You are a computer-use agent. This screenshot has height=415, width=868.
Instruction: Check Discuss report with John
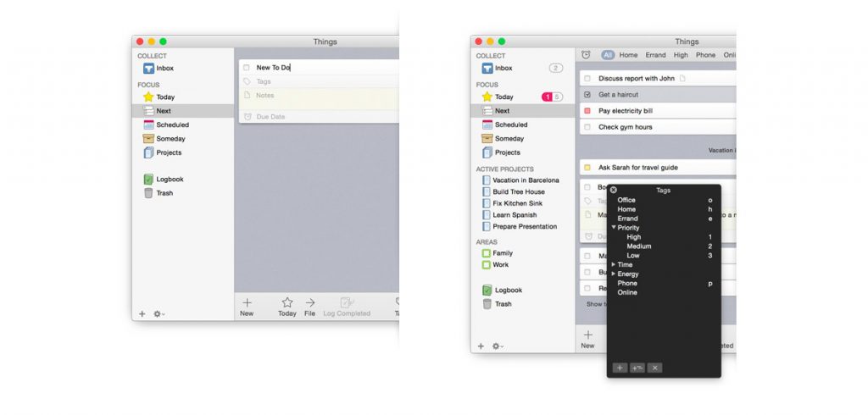click(587, 79)
